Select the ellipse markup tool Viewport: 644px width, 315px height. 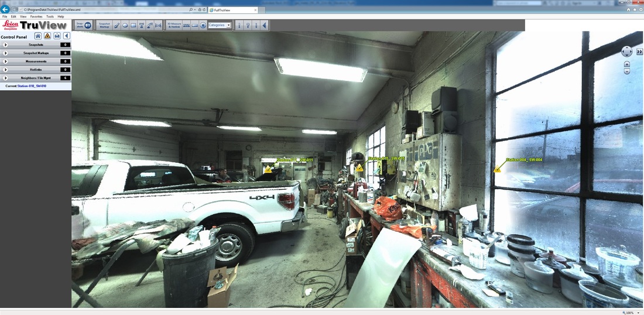125,25
